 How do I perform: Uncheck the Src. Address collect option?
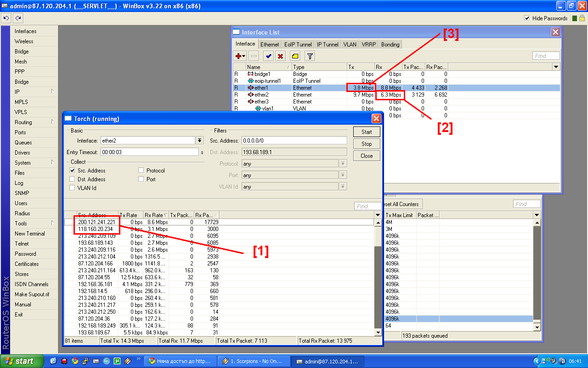pyautogui.click(x=72, y=170)
